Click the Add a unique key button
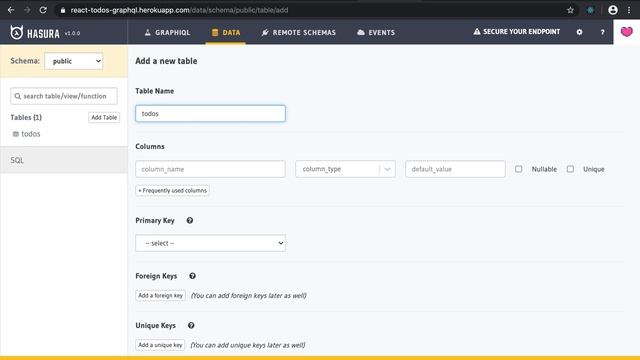Image resolution: width=640 pixels, height=360 pixels. pos(160,345)
